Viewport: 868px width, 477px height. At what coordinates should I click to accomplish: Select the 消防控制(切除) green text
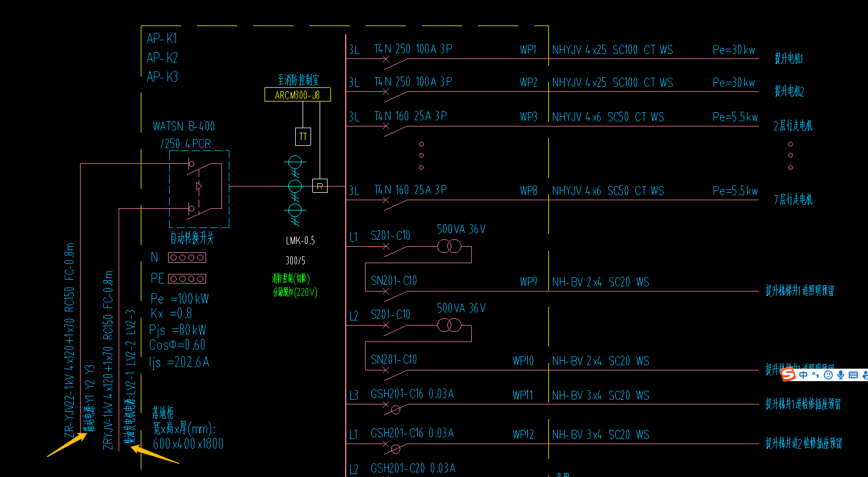[x=291, y=278]
